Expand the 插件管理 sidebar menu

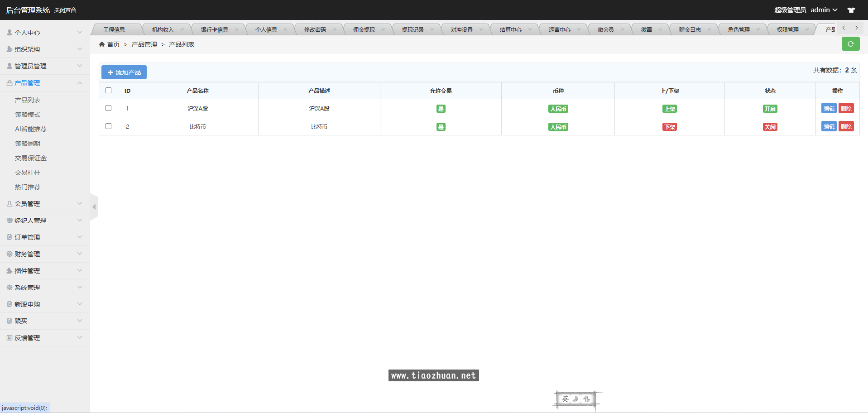45,271
